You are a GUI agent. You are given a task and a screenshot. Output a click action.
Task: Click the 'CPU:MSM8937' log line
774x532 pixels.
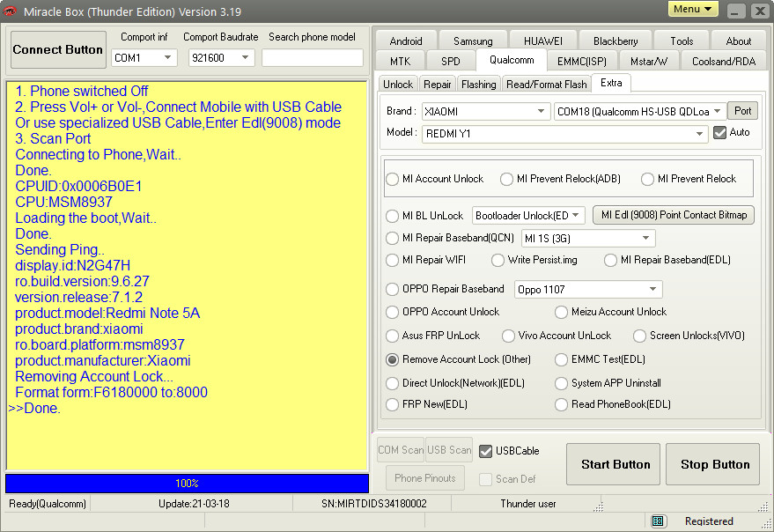click(x=63, y=202)
